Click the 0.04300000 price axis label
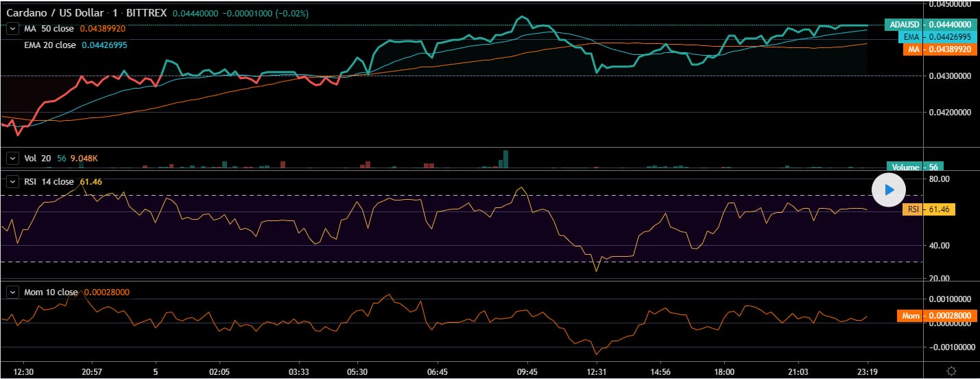 click(x=949, y=76)
